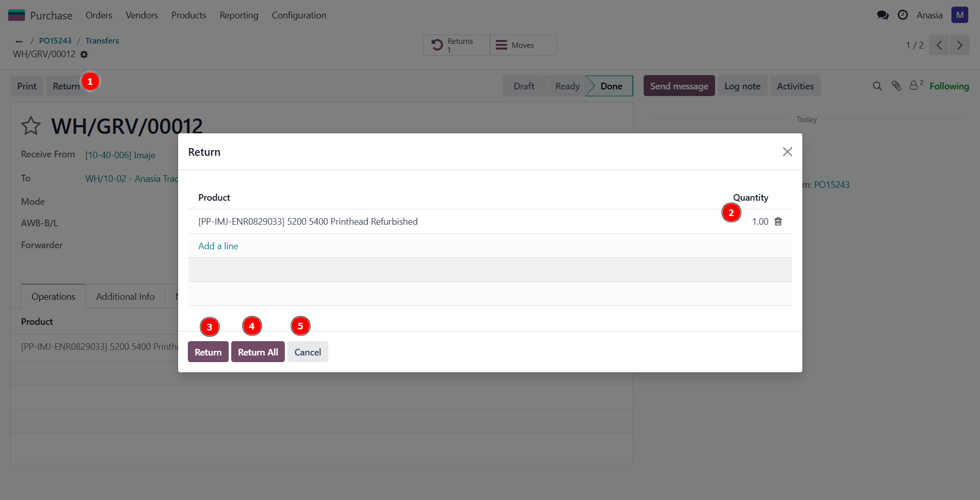This screenshot has width=980, height=500.
Task: Open the gear settings icon beside WH/GRV/00012
Action: click(x=84, y=55)
